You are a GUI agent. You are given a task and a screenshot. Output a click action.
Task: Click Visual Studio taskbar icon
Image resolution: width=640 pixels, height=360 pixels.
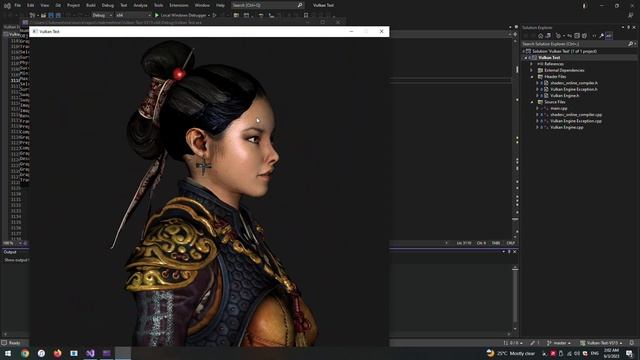(x=90, y=353)
